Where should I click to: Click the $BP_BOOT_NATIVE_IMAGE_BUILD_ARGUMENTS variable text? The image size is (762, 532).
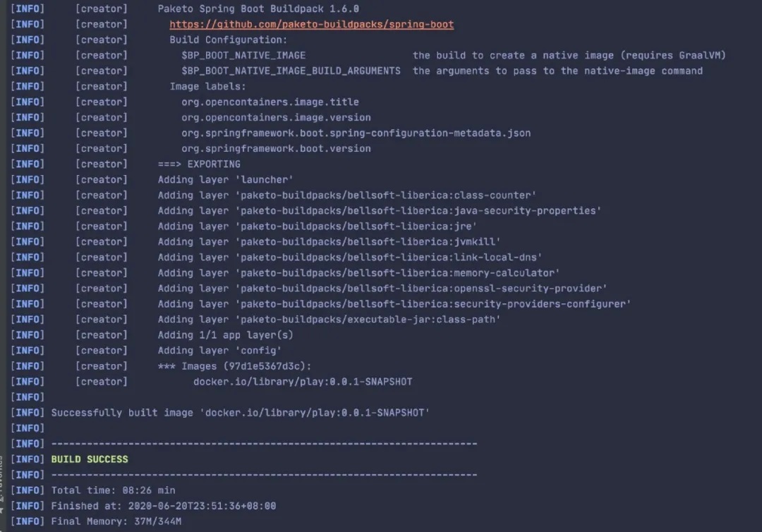pos(291,71)
